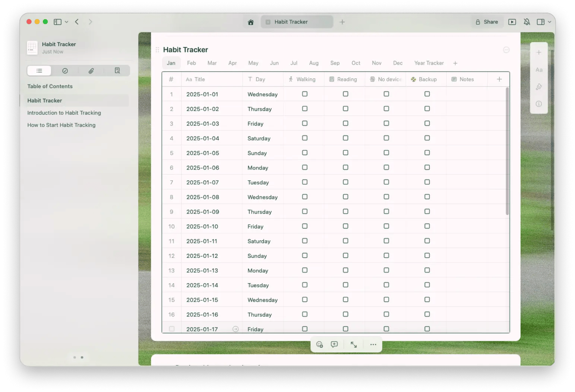Check Backup for 2025-01-13

(x=427, y=270)
